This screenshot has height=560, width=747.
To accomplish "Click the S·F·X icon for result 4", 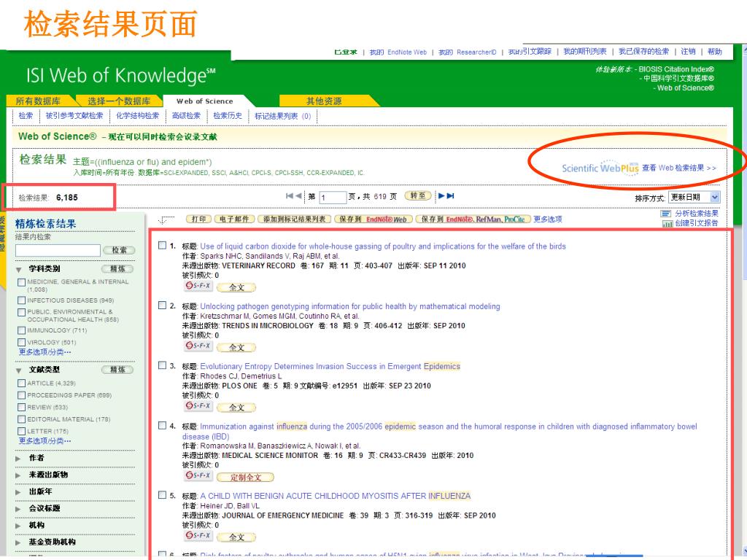I will [198, 475].
